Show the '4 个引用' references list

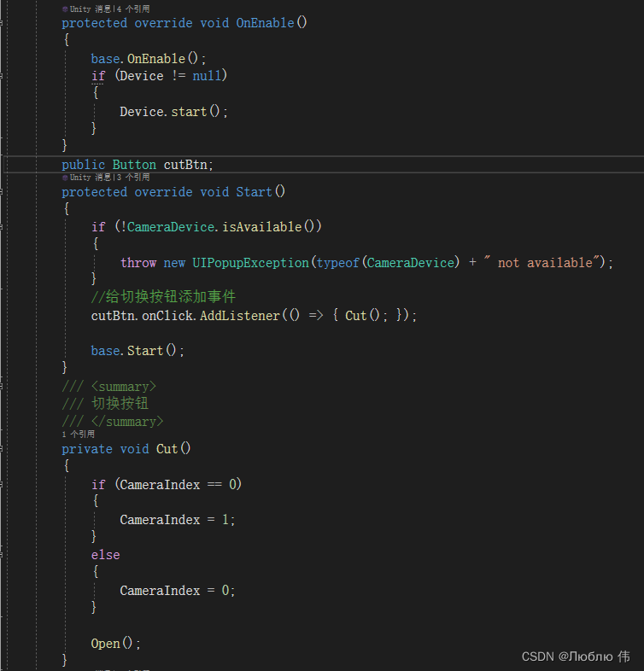[x=132, y=9]
